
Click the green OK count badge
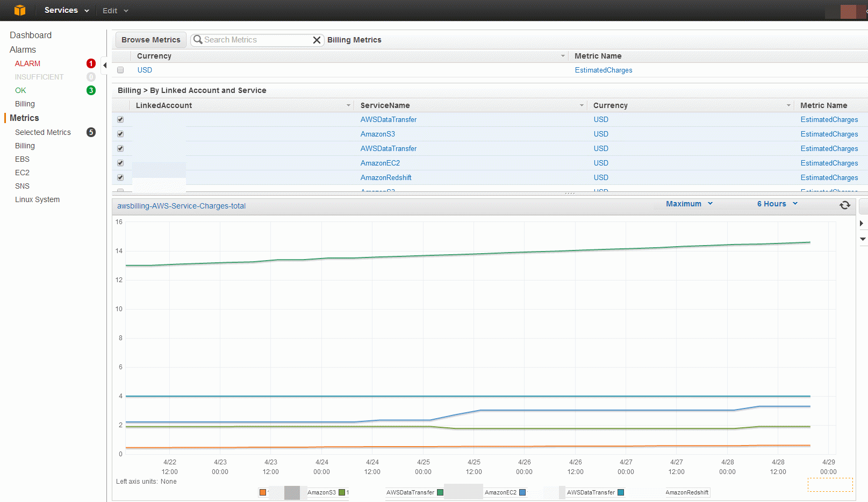pyautogui.click(x=91, y=90)
